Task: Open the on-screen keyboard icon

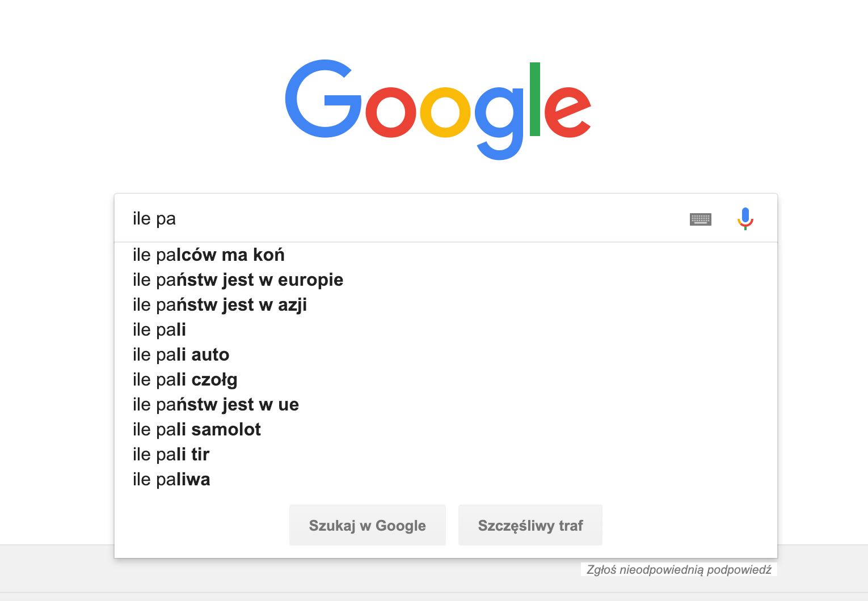Action: tap(700, 219)
